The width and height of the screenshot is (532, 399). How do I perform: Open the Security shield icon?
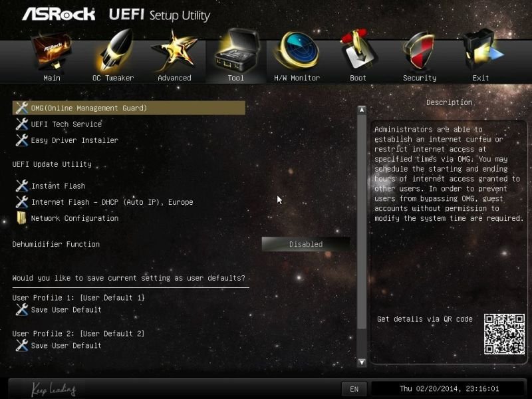tap(420, 51)
